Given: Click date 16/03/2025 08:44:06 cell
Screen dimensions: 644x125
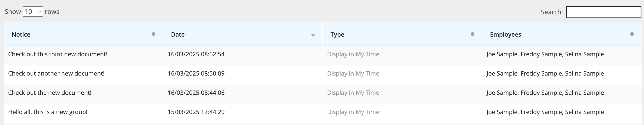Looking at the screenshot, I should pos(196,93).
